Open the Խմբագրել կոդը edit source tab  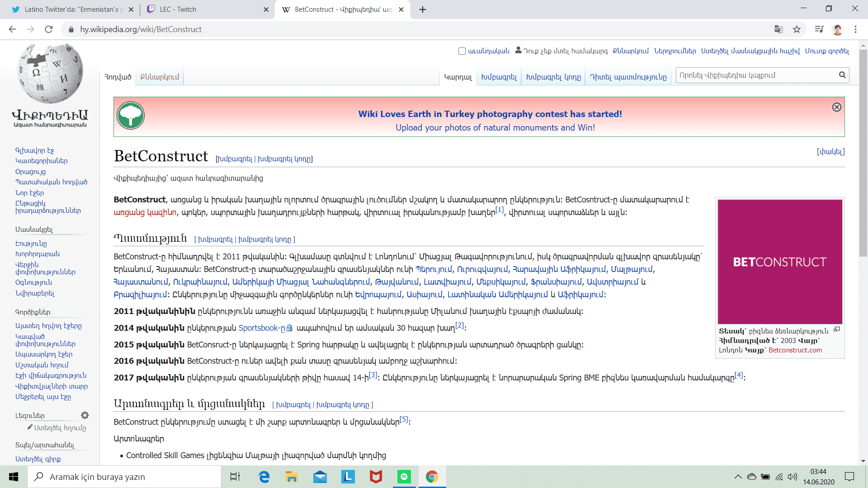[x=553, y=77]
